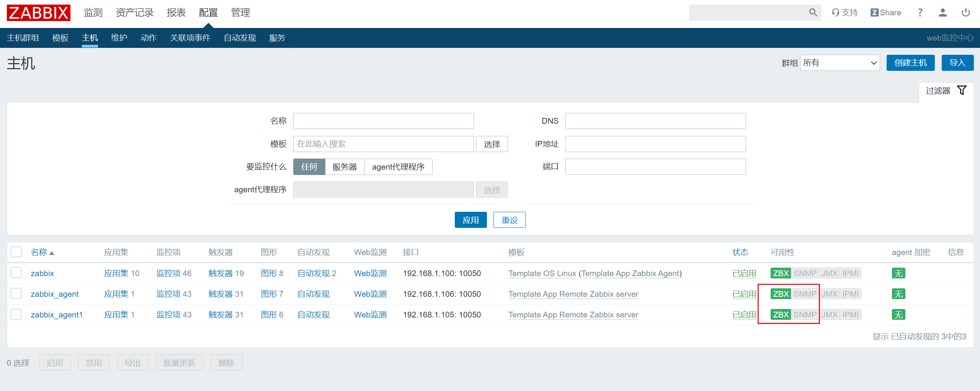Click 无 encryption badge for zabbix_agent1
The height and width of the screenshot is (391, 980).
[898, 315]
